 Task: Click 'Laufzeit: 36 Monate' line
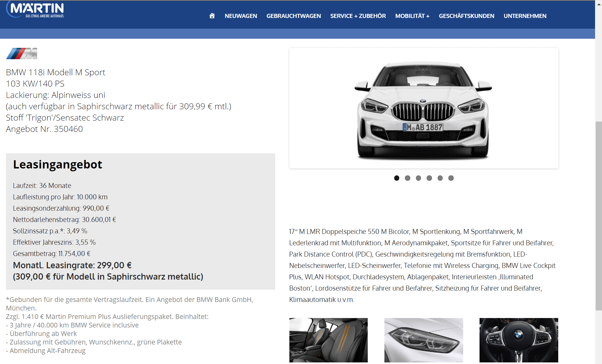tap(42, 186)
